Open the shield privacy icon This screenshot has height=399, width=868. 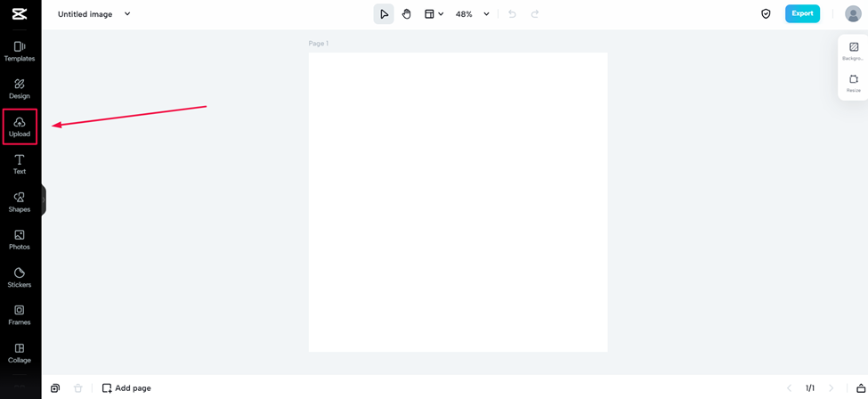coord(767,14)
